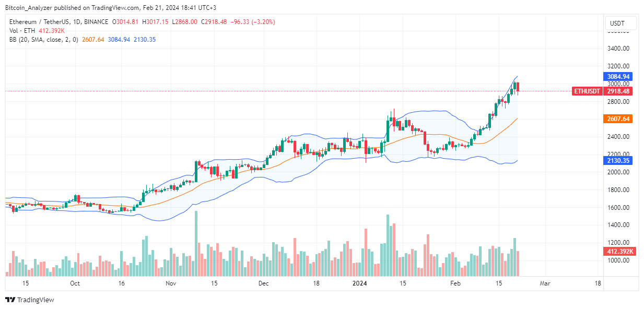The image size is (644, 309).
Task: Click the ETHUSDT price label tag
Action: 587,91
